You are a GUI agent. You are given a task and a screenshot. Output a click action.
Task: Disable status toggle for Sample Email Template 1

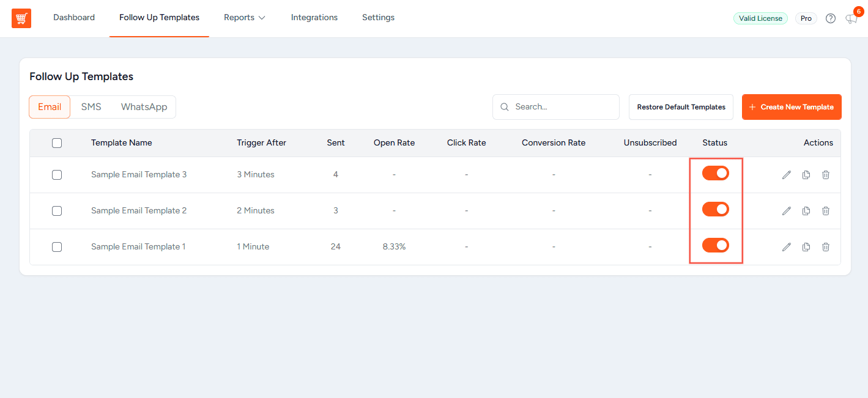pos(716,246)
